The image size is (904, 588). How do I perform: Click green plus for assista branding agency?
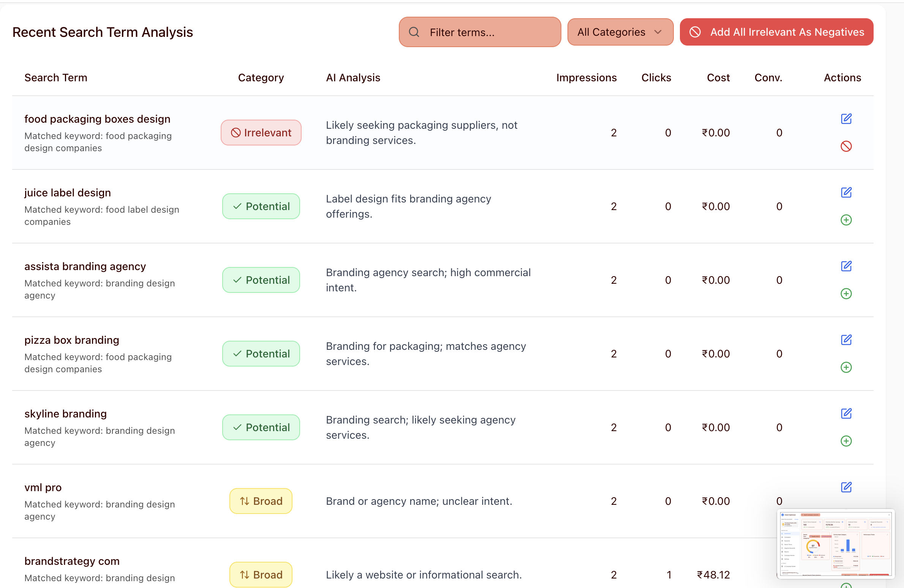(846, 294)
